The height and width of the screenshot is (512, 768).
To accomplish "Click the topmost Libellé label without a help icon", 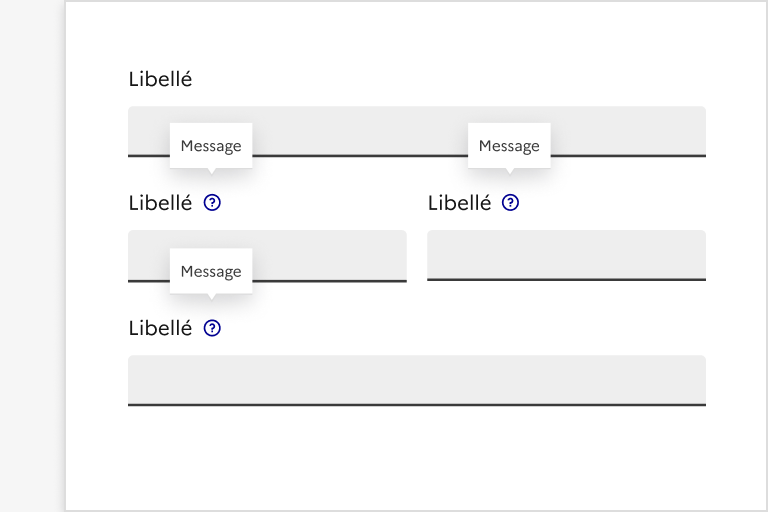I will pos(160,79).
